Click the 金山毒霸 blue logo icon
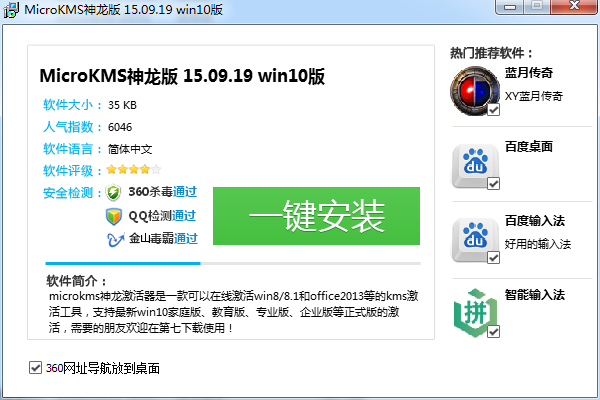The image size is (600, 400). coord(115,239)
